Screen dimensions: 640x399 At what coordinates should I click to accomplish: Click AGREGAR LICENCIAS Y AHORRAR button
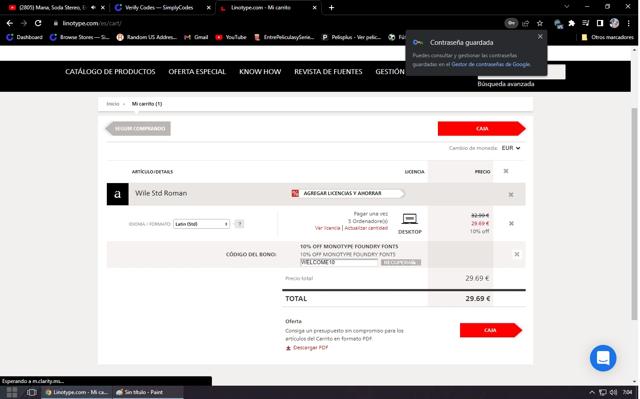click(348, 193)
